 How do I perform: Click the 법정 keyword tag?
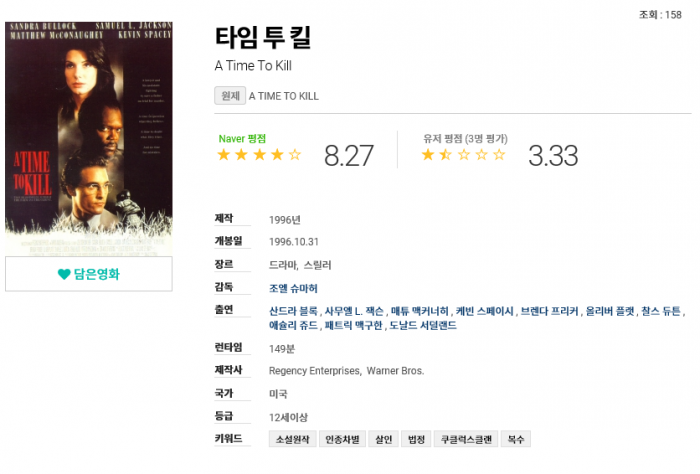coord(416,439)
